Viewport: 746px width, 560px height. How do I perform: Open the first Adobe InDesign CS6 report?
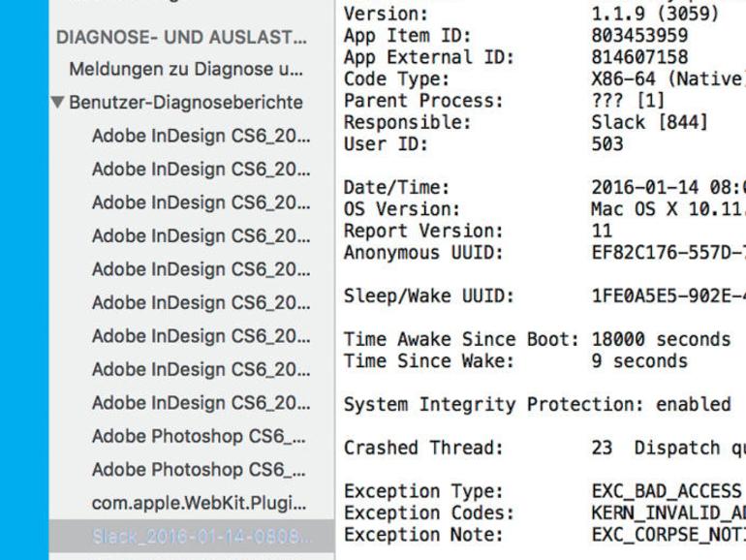201,137
